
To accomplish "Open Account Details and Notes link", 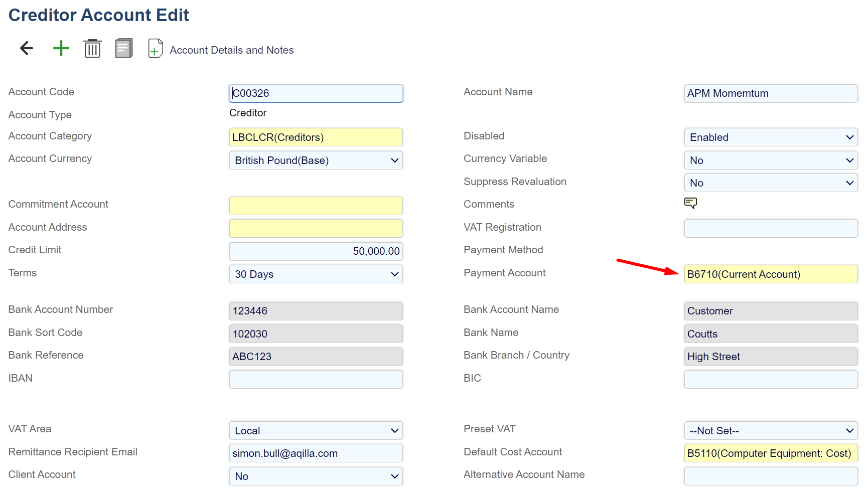I will (231, 50).
